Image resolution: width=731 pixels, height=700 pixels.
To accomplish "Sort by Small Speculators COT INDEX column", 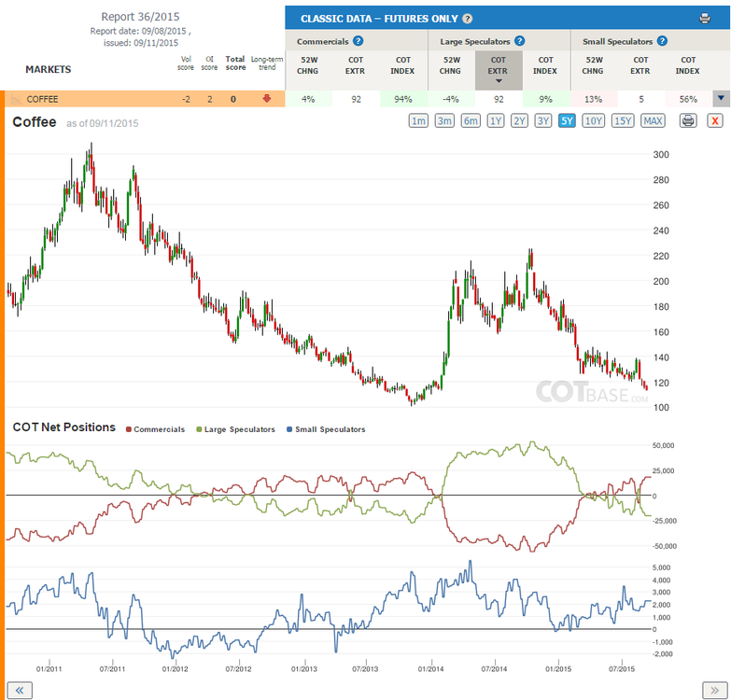I will point(688,65).
